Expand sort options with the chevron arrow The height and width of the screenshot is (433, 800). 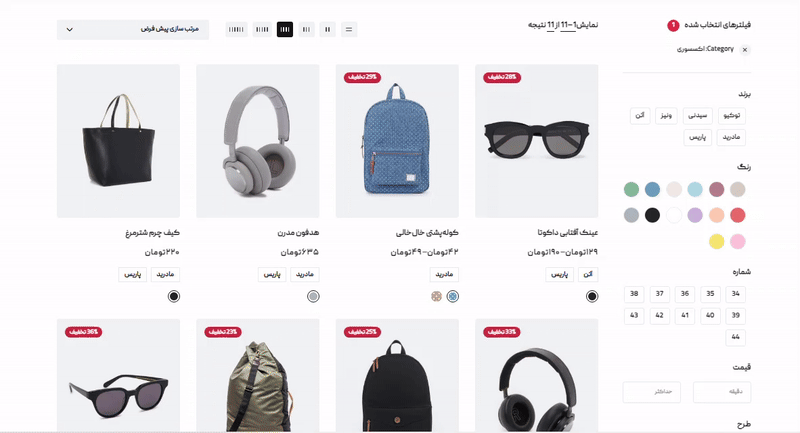pos(70,30)
